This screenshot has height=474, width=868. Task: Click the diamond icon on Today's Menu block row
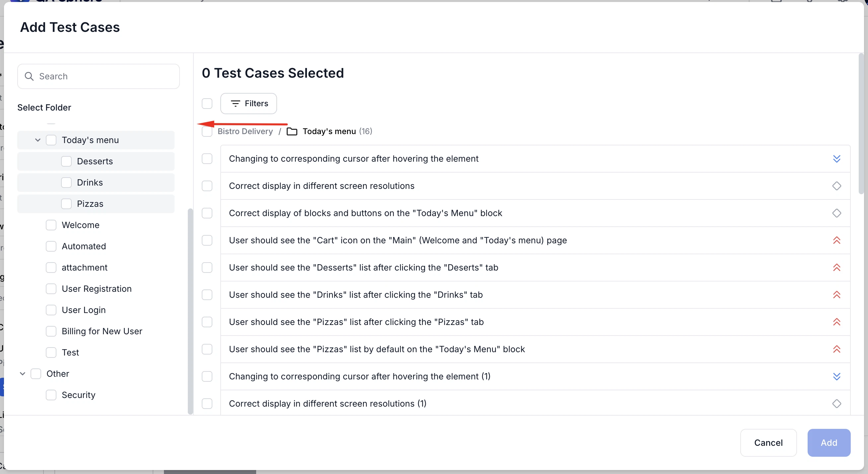coord(837,213)
